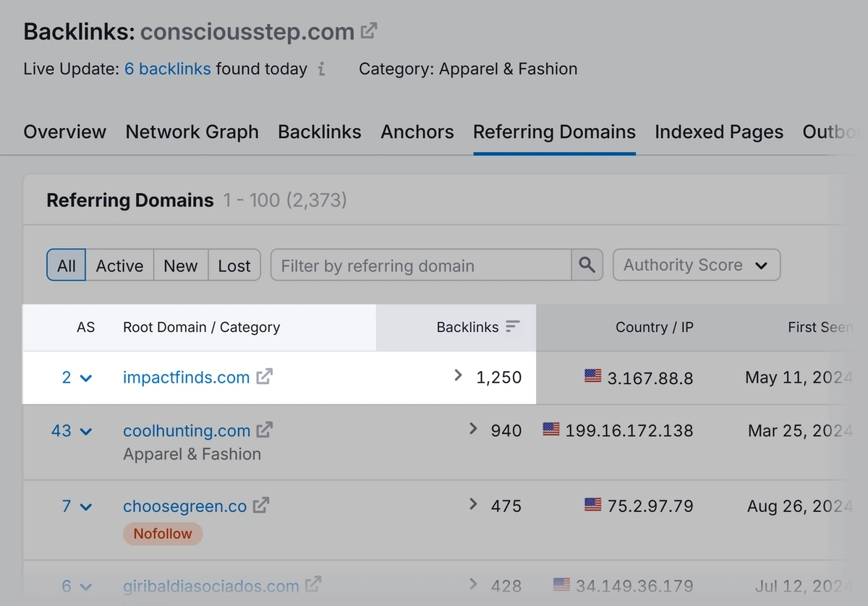
Task: Open choosegreen.co external link icon
Action: [262, 505]
